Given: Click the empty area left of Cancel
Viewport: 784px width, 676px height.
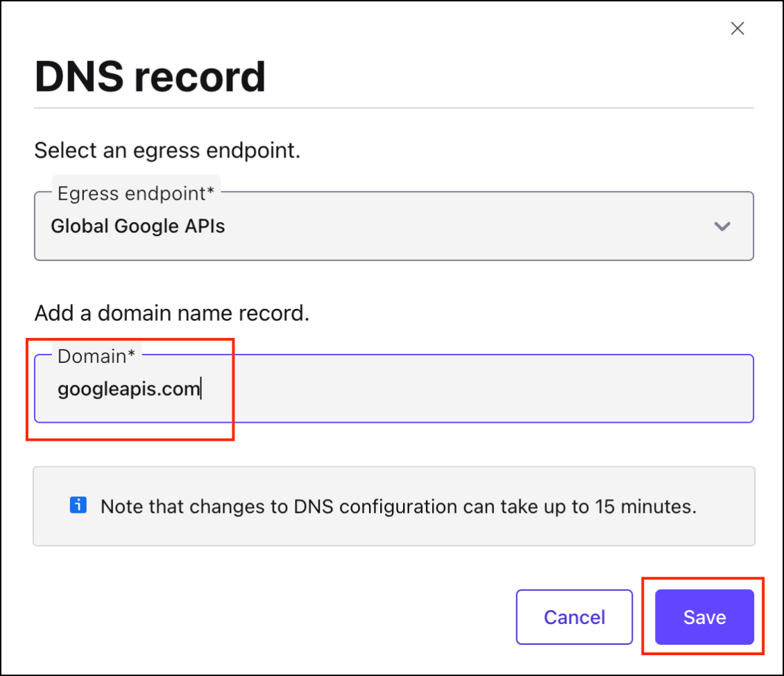Looking at the screenshot, I should [x=278, y=617].
